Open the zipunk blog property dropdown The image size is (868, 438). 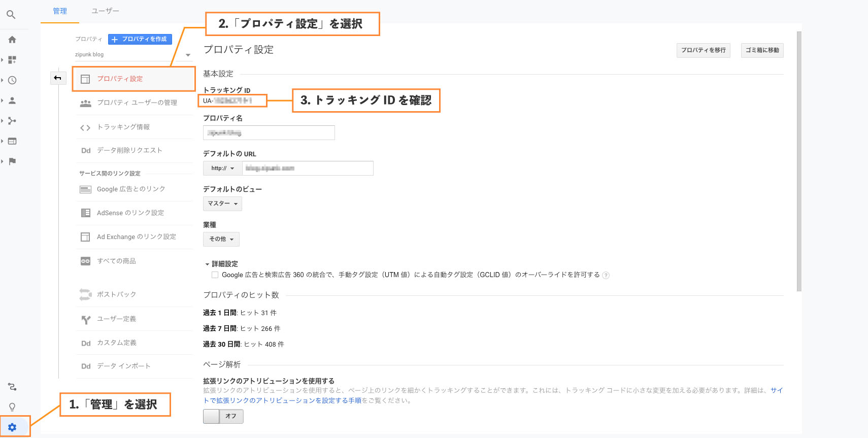[133, 55]
